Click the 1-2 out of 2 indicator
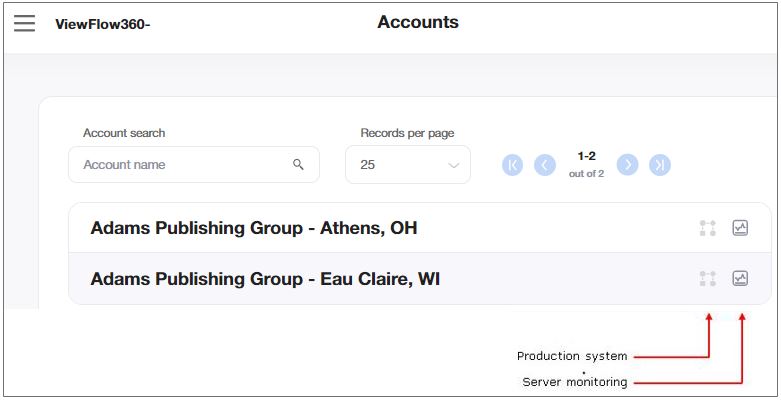Viewport: 781px width, 400px height. point(586,164)
